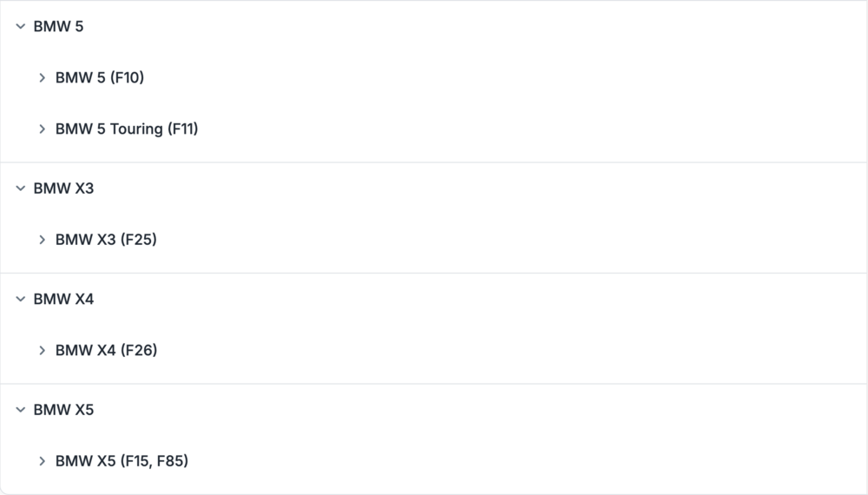Select the BMW X5 (F15, F85) label
This screenshot has height=495, width=868.
click(122, 461)
